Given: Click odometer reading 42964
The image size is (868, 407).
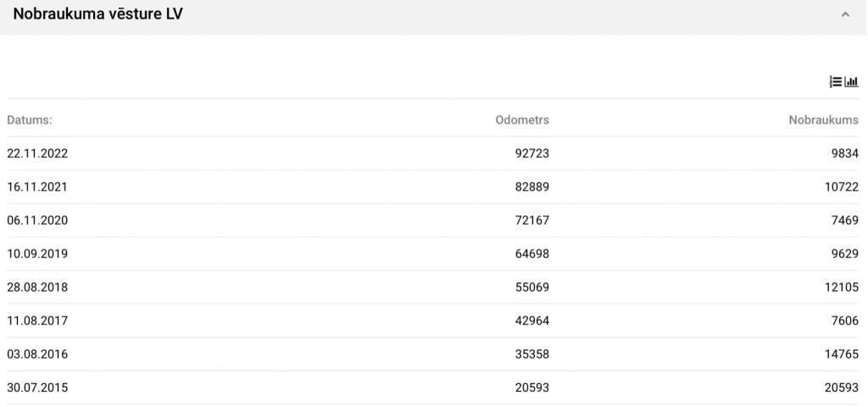Looking at the screenshot, I should coord(531,321).
